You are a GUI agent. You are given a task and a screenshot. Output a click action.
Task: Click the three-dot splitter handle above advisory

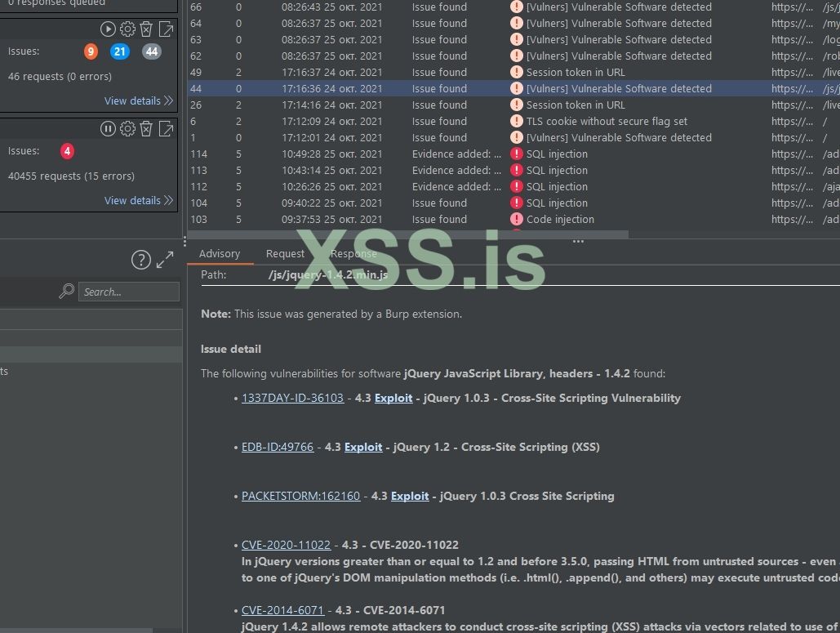[578, 242]
